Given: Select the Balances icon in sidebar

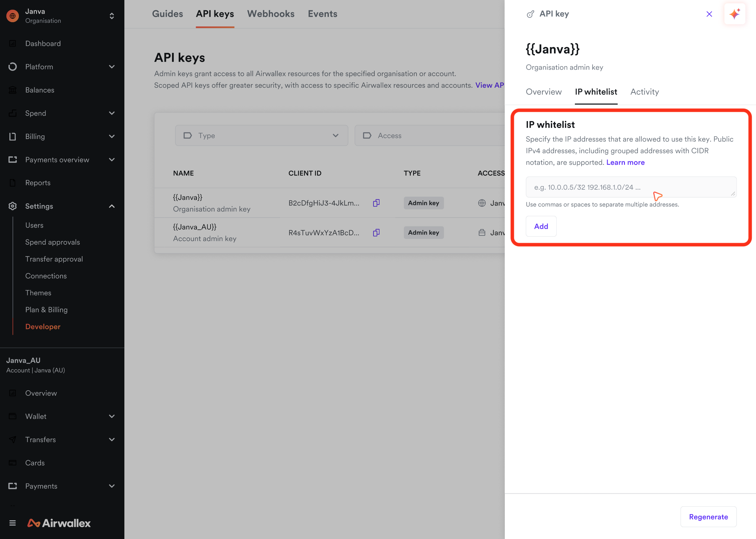Looking at the screenshot, I should pyautogui.click(x=13, y=90).
